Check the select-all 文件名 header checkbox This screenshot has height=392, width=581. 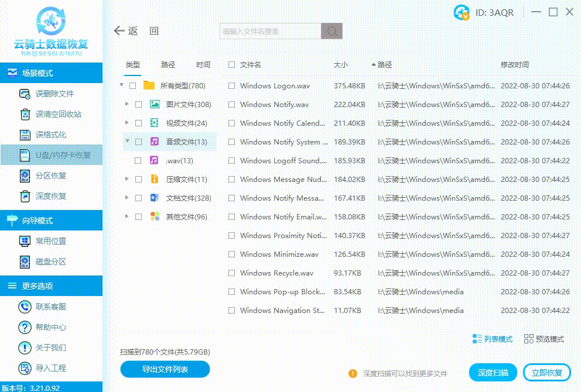coord(231,65)
